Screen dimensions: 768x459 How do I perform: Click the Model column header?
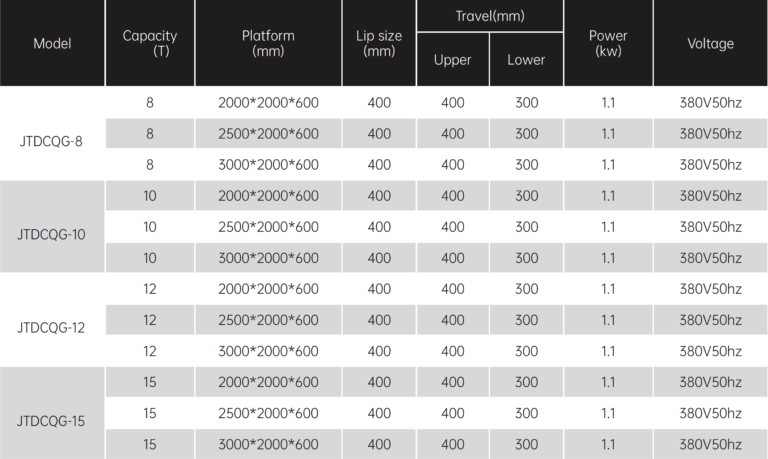pyautogui.click(x=52, y=44)
